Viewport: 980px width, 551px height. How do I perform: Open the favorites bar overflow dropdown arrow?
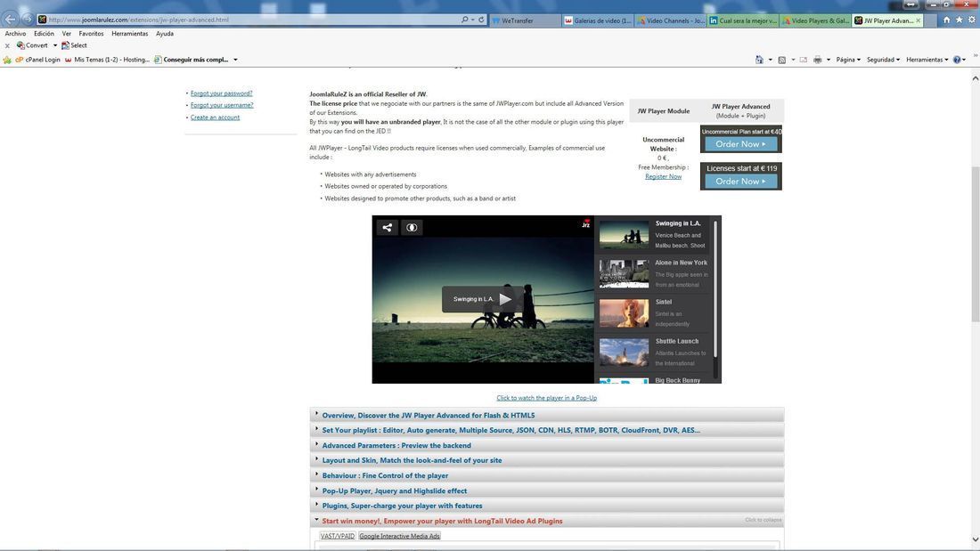235,60
